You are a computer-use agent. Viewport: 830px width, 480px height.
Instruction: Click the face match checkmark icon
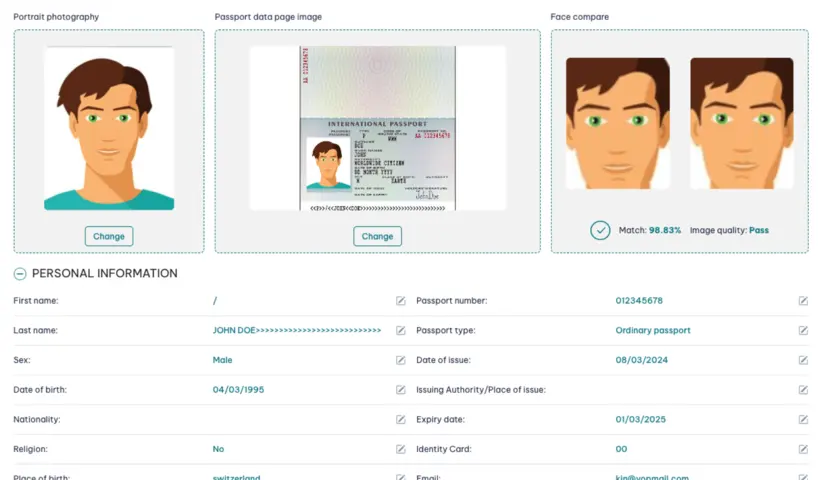pos(600,230)
